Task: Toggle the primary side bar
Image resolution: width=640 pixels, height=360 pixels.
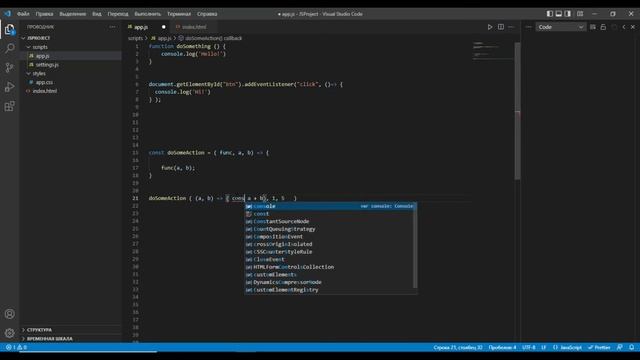Action: pos(550,13)
